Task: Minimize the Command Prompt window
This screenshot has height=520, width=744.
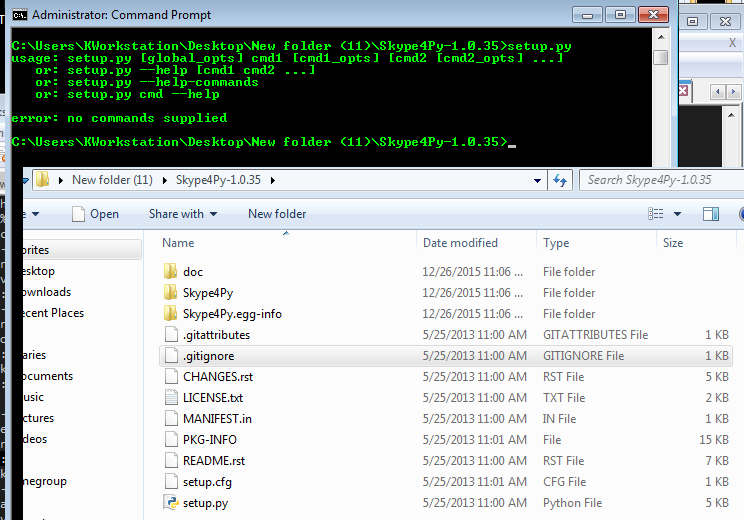Action: pos(587,15)
